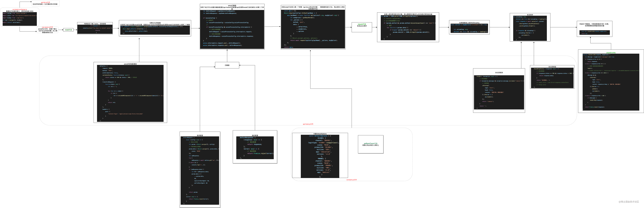Select the 设置axios的配置 code box
644x208 pixels.
pos(155,30)
